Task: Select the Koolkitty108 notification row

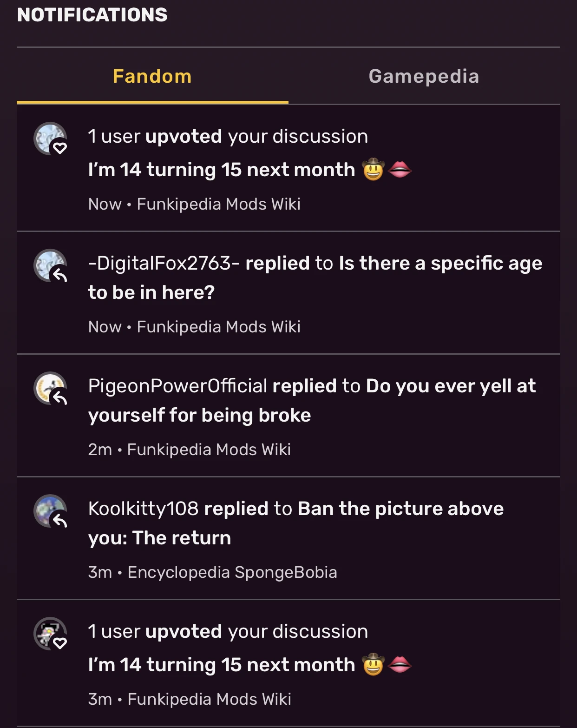Action: (x=288, y=537)
